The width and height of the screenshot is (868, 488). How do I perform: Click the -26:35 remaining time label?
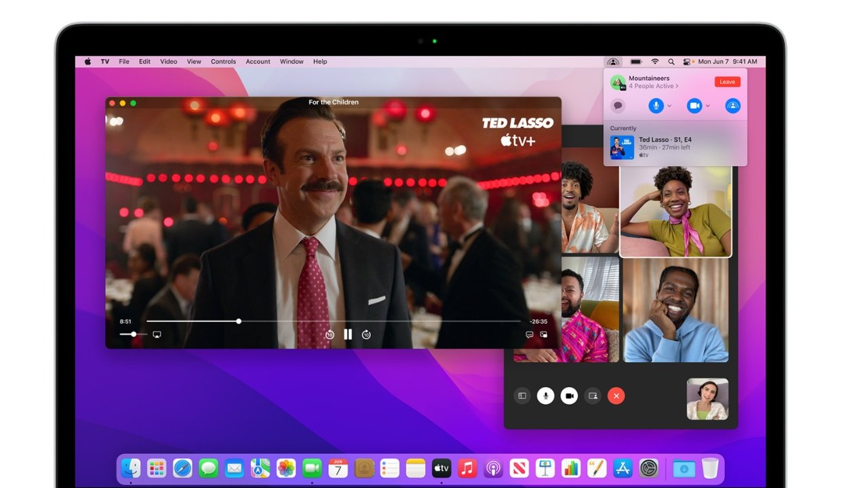(538, 321)
